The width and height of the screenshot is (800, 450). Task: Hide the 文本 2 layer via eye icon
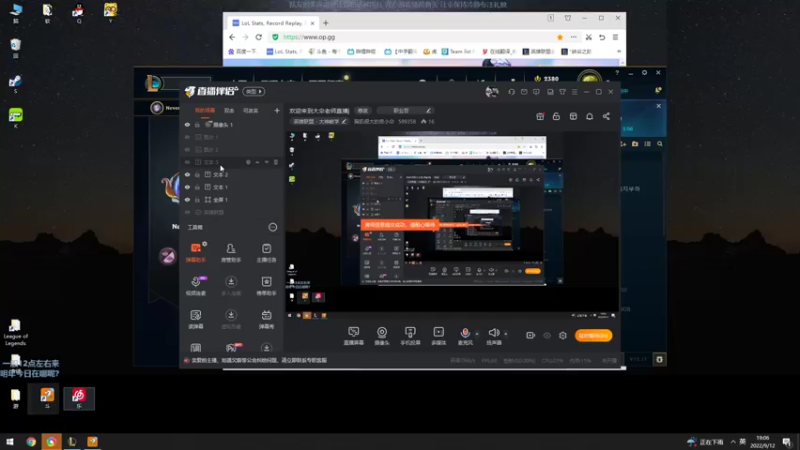[187, 174]
